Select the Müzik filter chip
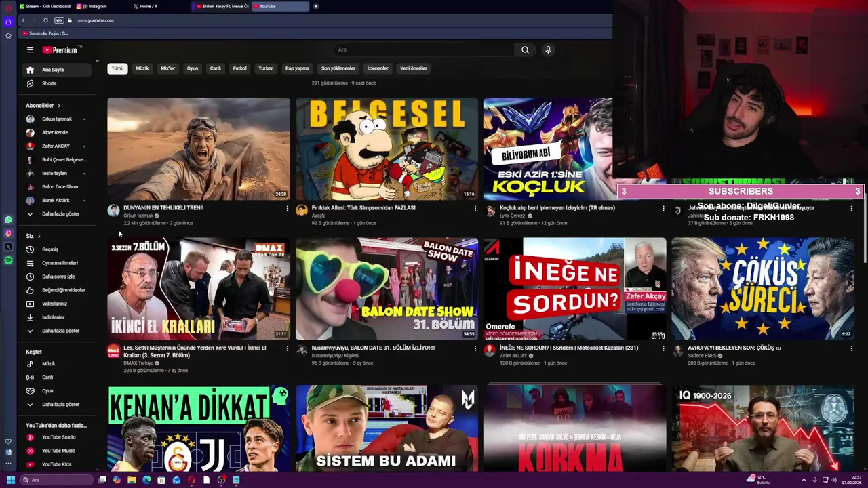 tap(142, 68)
